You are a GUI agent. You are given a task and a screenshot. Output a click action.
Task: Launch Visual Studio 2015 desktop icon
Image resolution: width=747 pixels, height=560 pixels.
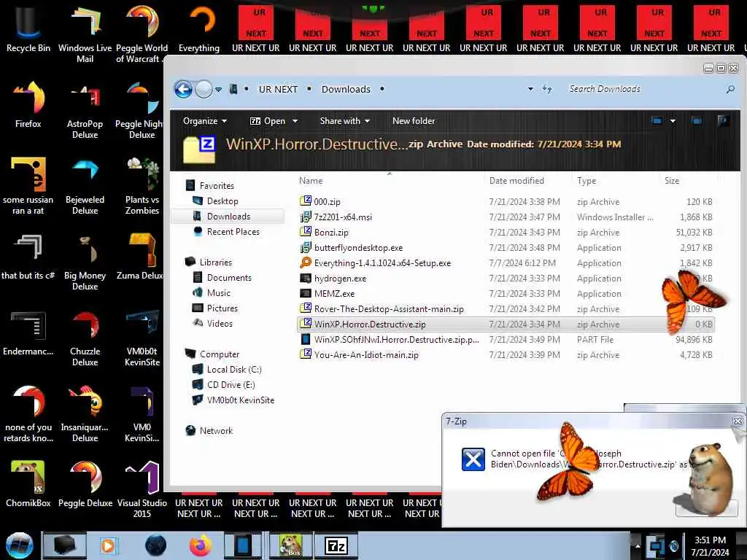142,488
